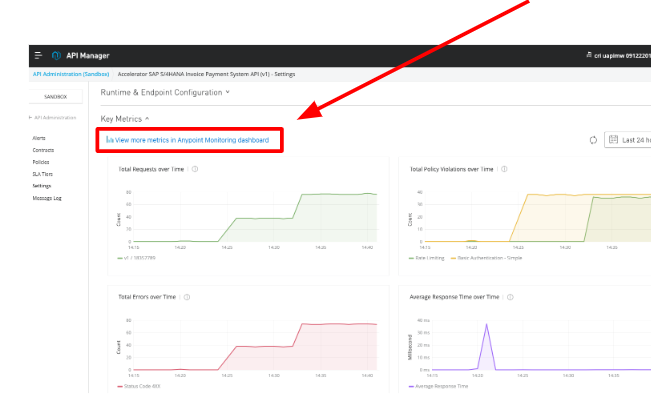Toggle the Rate Limiting legend series
The width and height of the screenshot is (651, 395).
pyautogui.click(x=426, y=258)
